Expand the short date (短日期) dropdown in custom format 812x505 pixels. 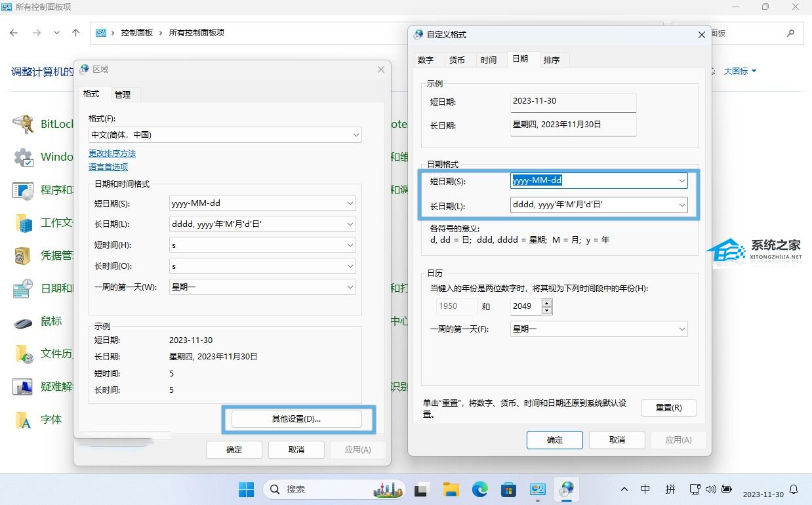tap(681, 180)
